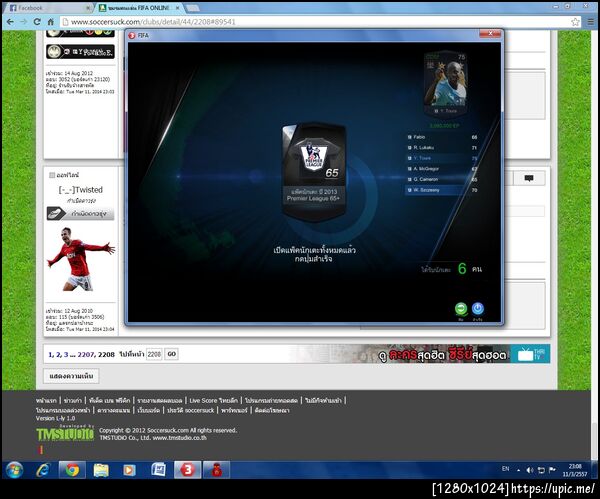
Task: Click the TMStudio logo in footer
Action: pyautogui.click(x=65, y=434)
